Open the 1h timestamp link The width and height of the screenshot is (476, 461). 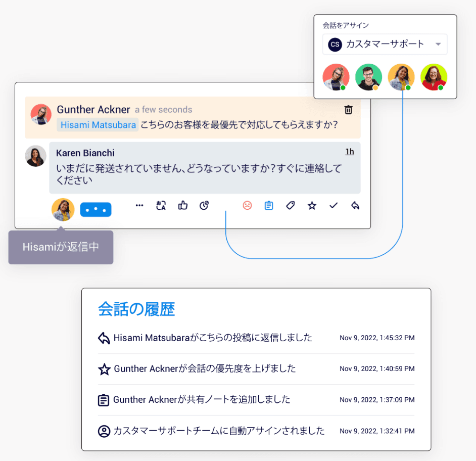click(x=349, y=152)
